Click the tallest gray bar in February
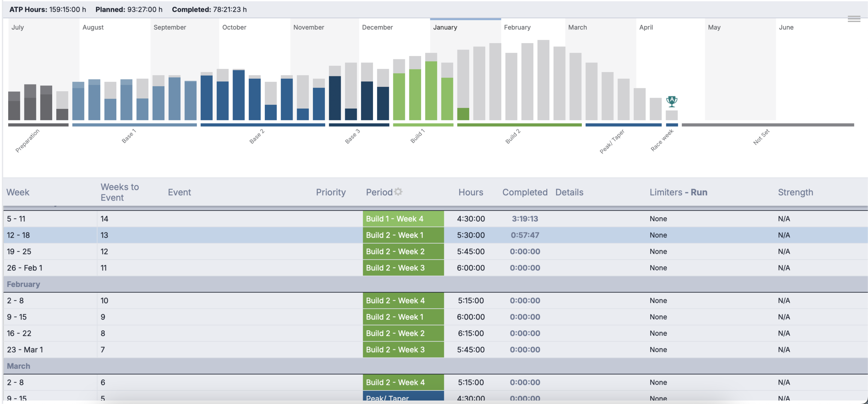Image resolution: width=868 pixels, height=404 pixels. coord(543,80)
